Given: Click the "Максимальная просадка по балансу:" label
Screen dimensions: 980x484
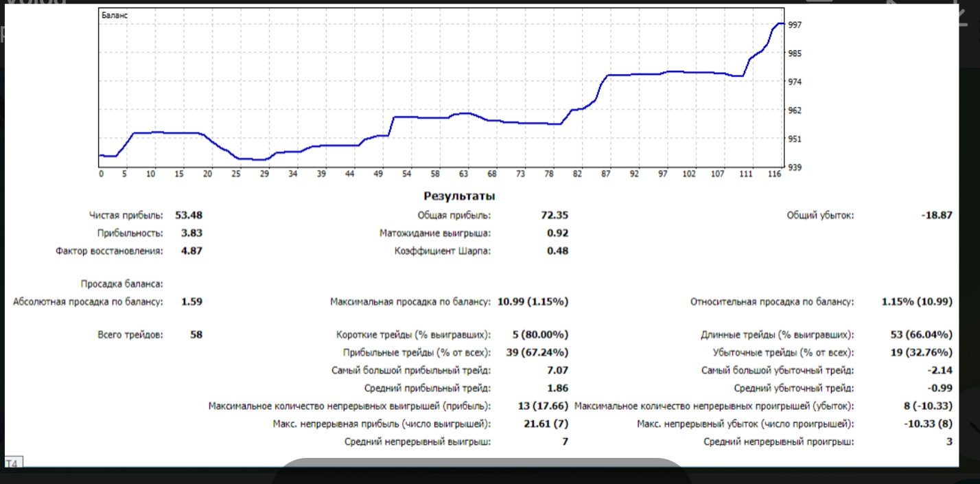Looking at the screenshot, I should (410, 301).
